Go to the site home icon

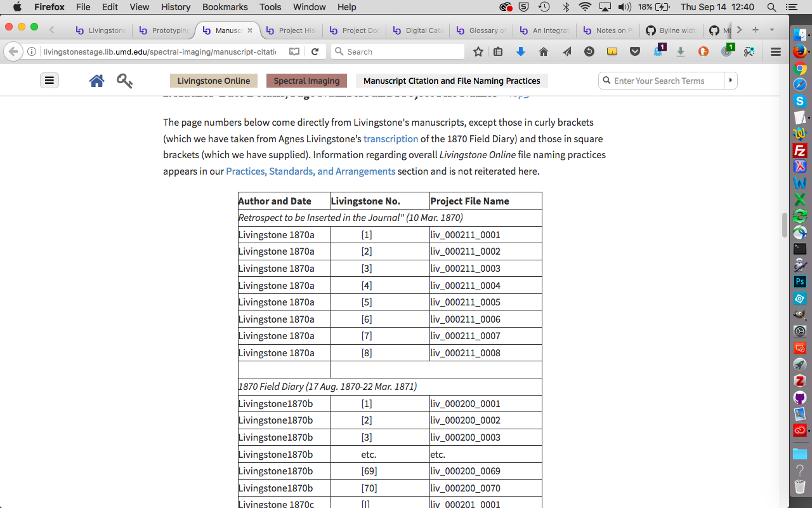click(96, 81)
